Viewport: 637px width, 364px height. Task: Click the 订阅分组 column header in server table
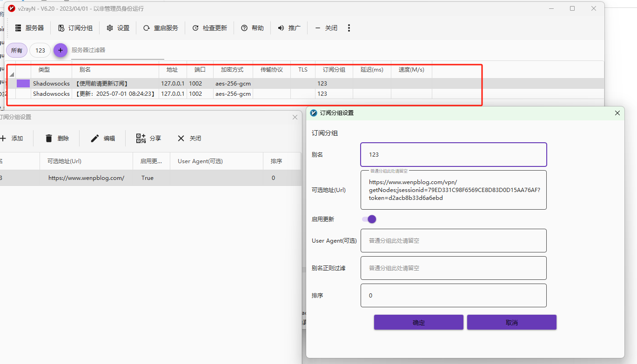point(334,70)
